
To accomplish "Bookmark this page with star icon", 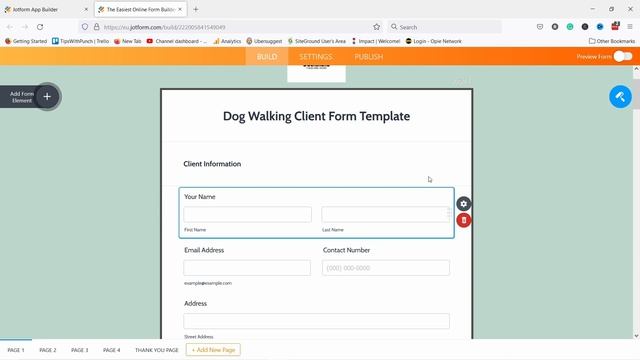I will tap(376, 27).
